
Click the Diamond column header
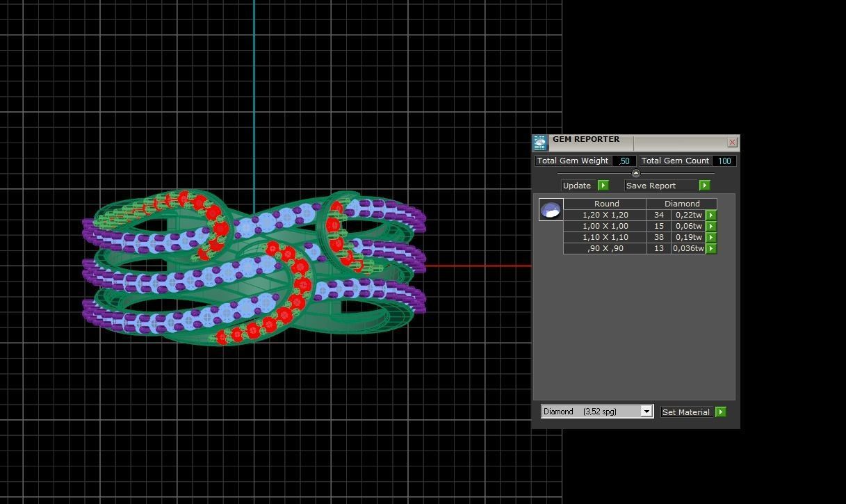coord(681,204)
